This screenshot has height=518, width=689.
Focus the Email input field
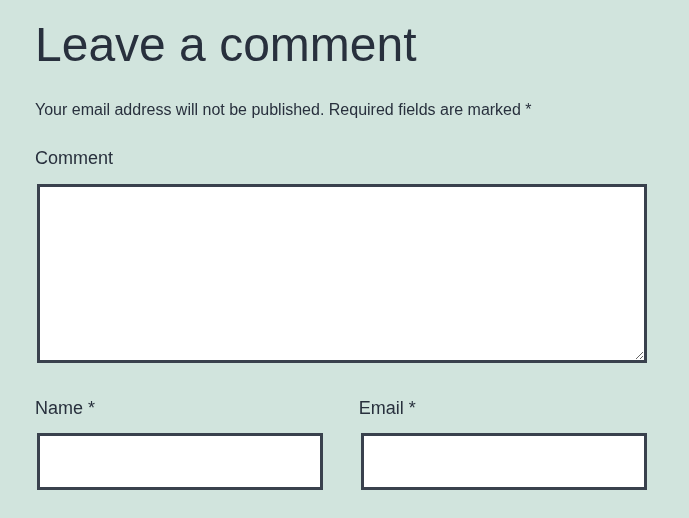504,461
